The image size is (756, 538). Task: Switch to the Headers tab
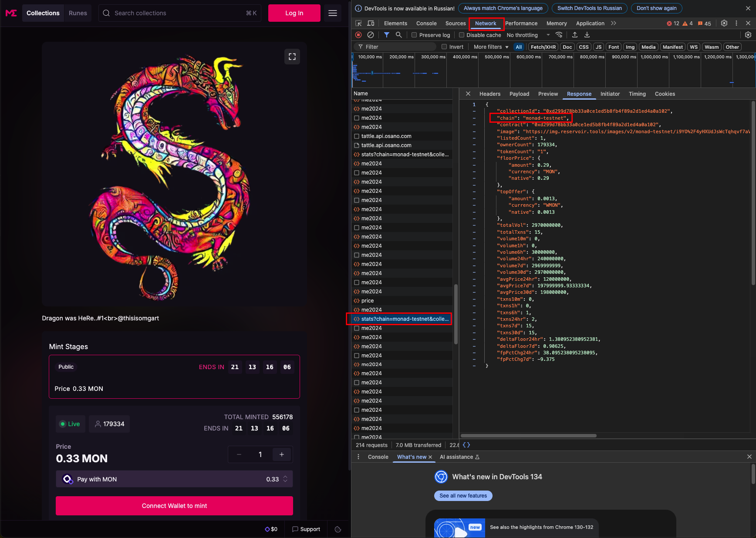[489, 94]
